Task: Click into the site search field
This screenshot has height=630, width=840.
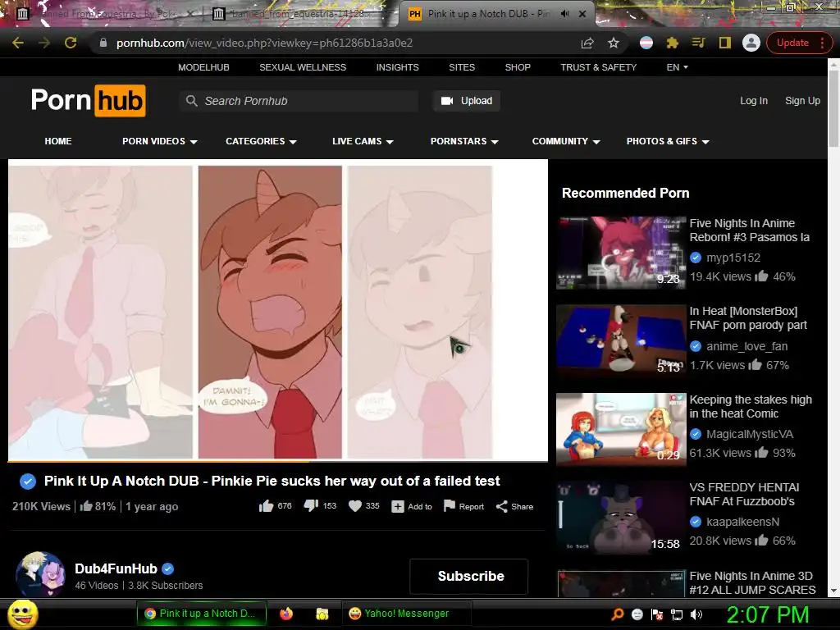Action: click(299, 101)
